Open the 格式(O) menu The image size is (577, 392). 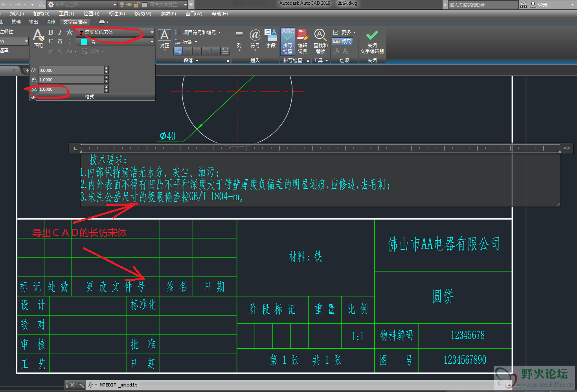point(41,14)
